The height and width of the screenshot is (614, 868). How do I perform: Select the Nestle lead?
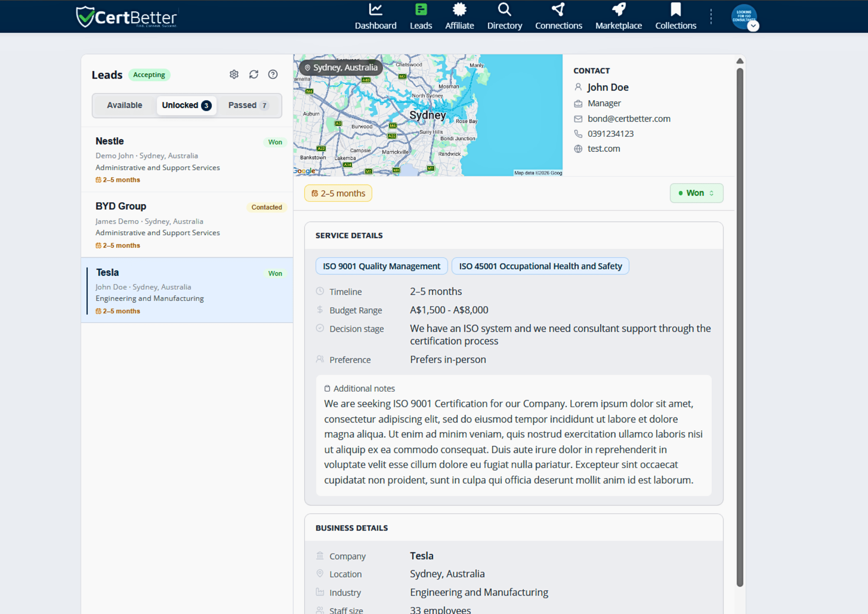[187, 160]
